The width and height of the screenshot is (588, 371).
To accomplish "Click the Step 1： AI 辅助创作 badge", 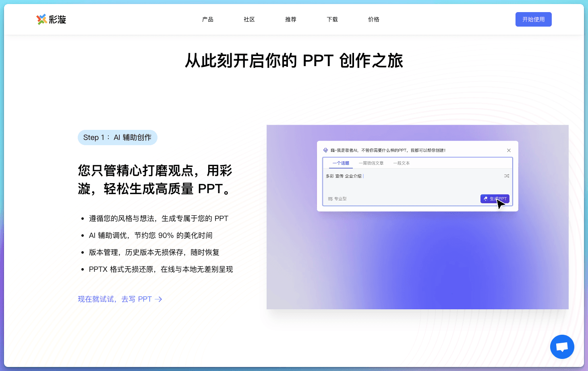I will 118,138.
